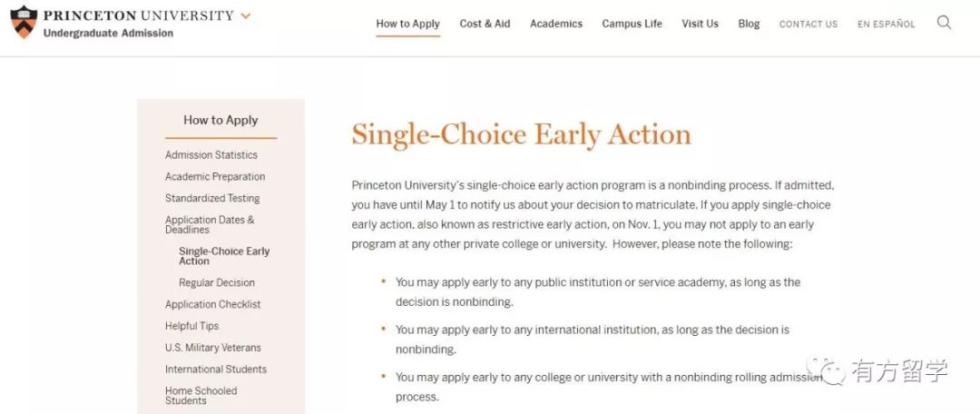Open the Cost & Aid menu
This screenshot has width=980, height=414.
click(x=485, y=24)
